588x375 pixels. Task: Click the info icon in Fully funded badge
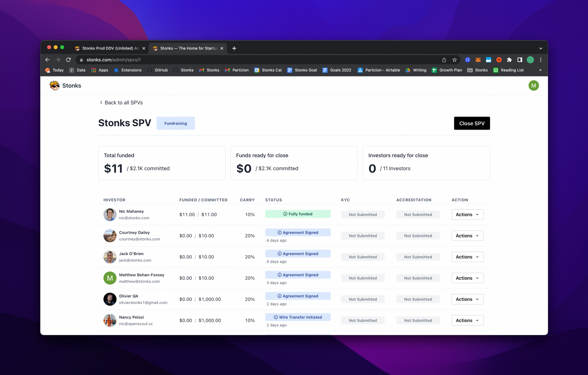coord(285,214)
